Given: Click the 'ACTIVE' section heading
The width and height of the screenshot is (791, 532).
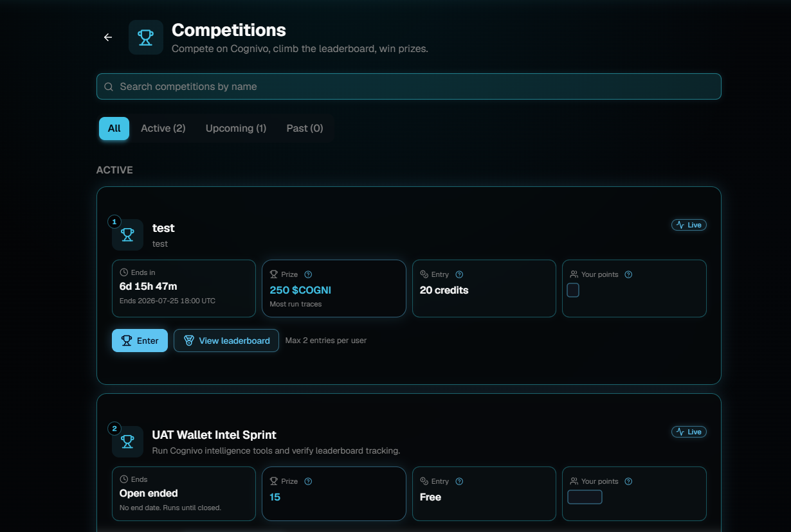Looking at the screenshot, I should [x=114, y=170].
